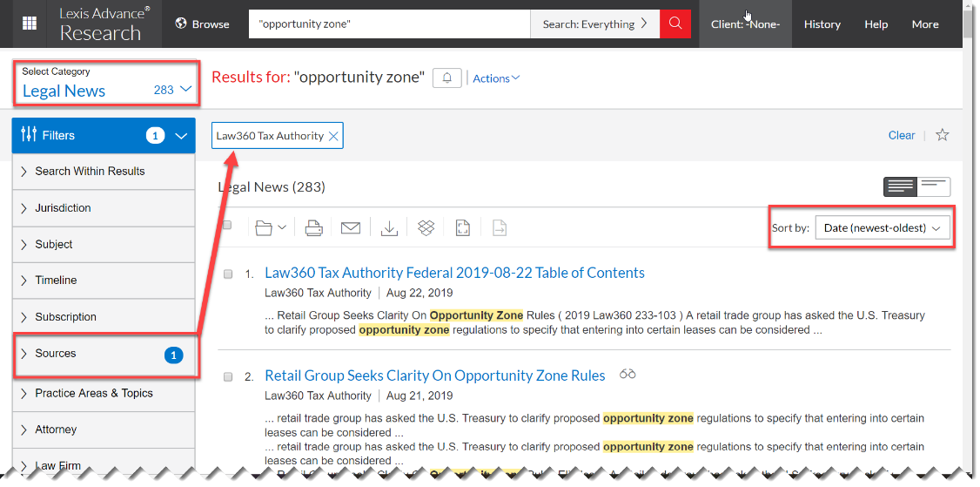Click the Legal News (283) heading
Viewport: 980px width, 487px height.
(x=272, y=186)
